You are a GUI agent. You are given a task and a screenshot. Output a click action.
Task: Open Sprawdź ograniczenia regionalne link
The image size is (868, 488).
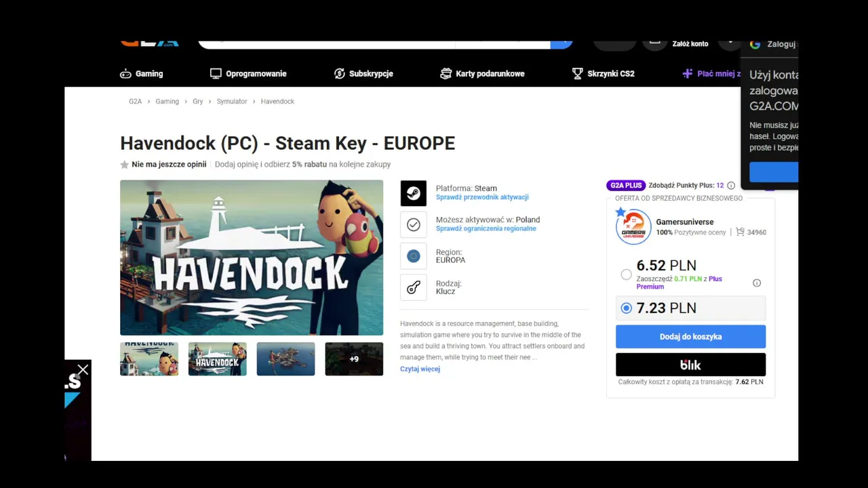tap(486, 228)
